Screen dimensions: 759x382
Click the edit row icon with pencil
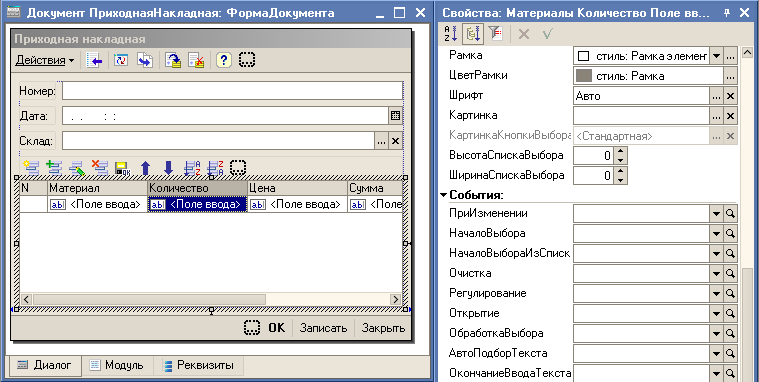click(76, 168)
